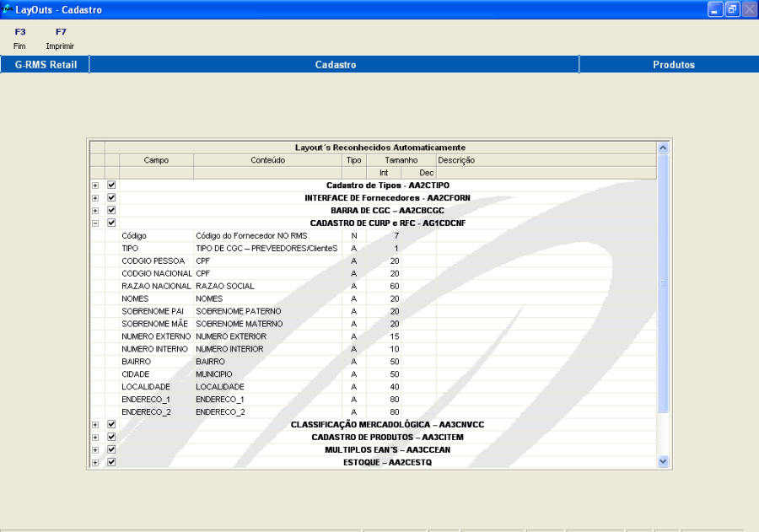Select the CODGIO NACIONAL field cell

(x=156, y=273)
